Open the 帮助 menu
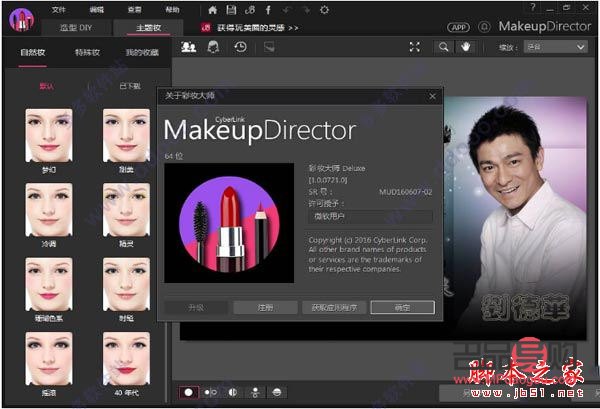Screen dimensions: 600x409 click(172, 9)
